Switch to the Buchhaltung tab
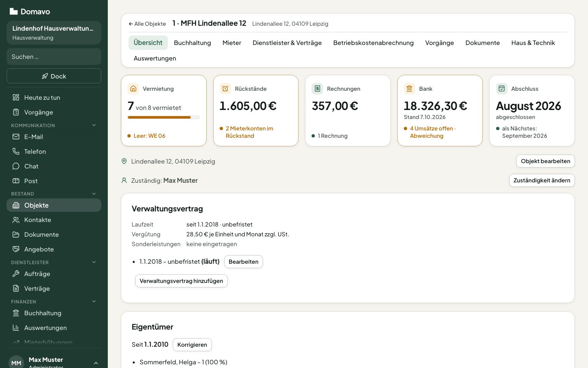Viewport: 588px width, 368px height. click(192, 43)
